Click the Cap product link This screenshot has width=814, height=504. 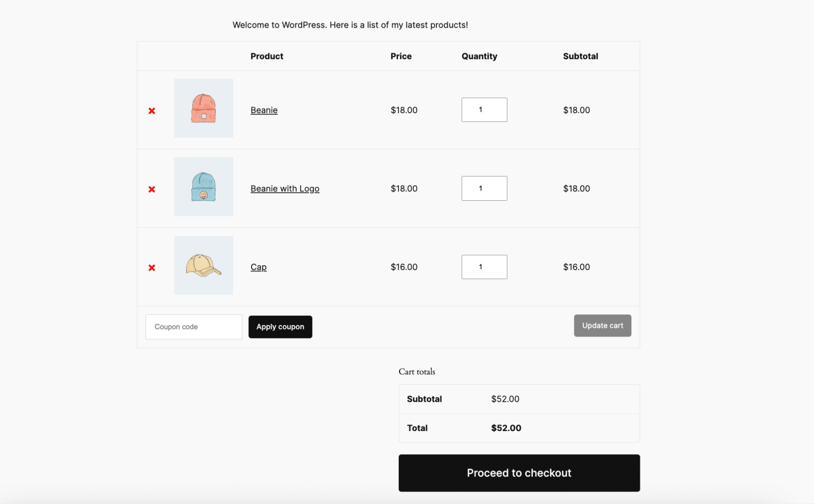[258, 267]
